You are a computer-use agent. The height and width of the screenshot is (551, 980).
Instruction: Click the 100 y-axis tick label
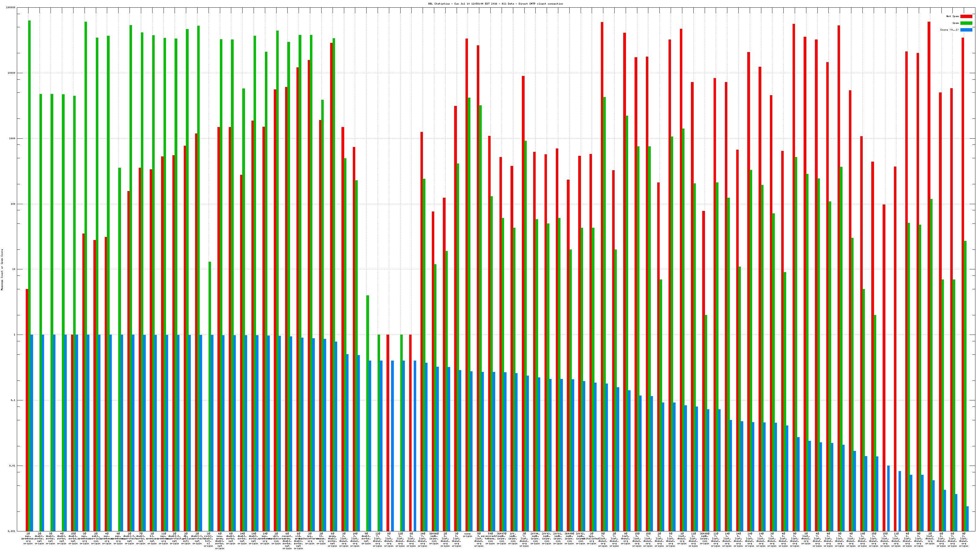coord(13,204)
